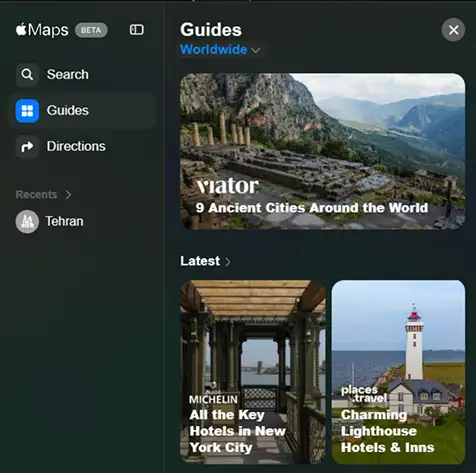The width and height of the screenshot is (476, 473).
Task: Open Michelin Key Hotels in New York guide
Action: [x=253, y=372]
